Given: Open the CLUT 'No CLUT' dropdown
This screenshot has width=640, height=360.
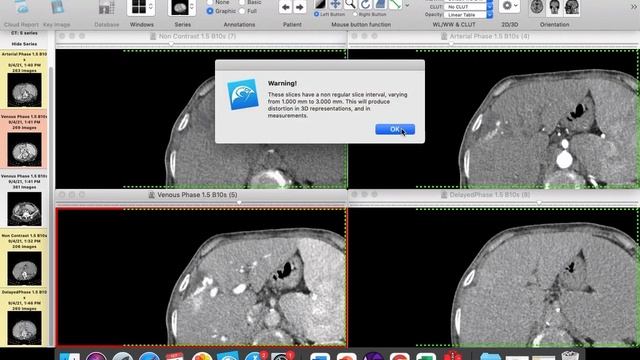Looking at the screenshot, I should [x=468, y=7].
